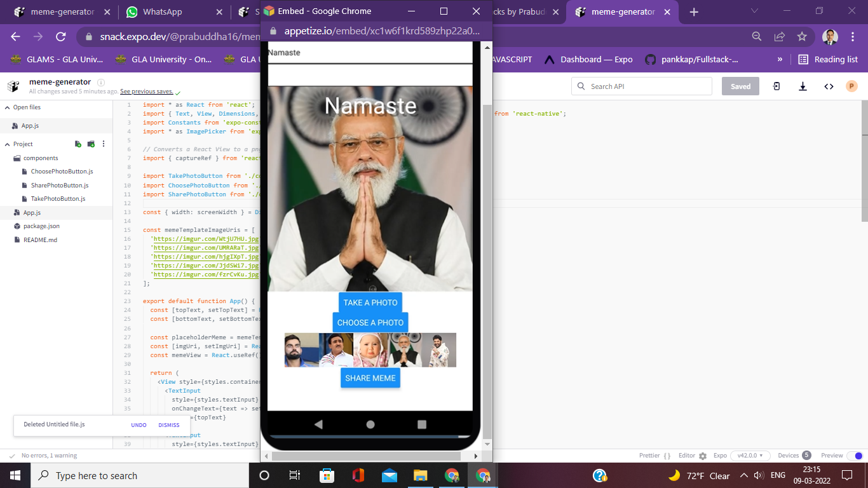Click the new file icon in Project panel
This screenshot has width=868, height=488.
pos(78,144)
